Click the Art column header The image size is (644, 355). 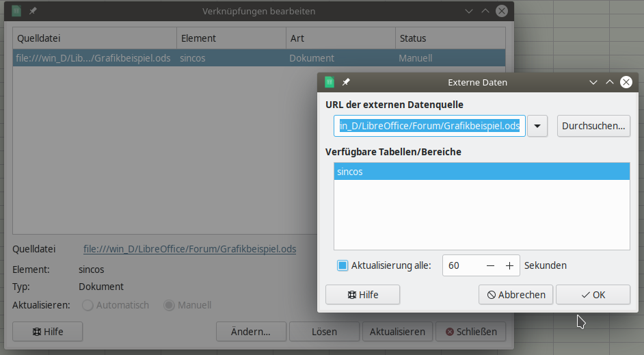point(341,38)
